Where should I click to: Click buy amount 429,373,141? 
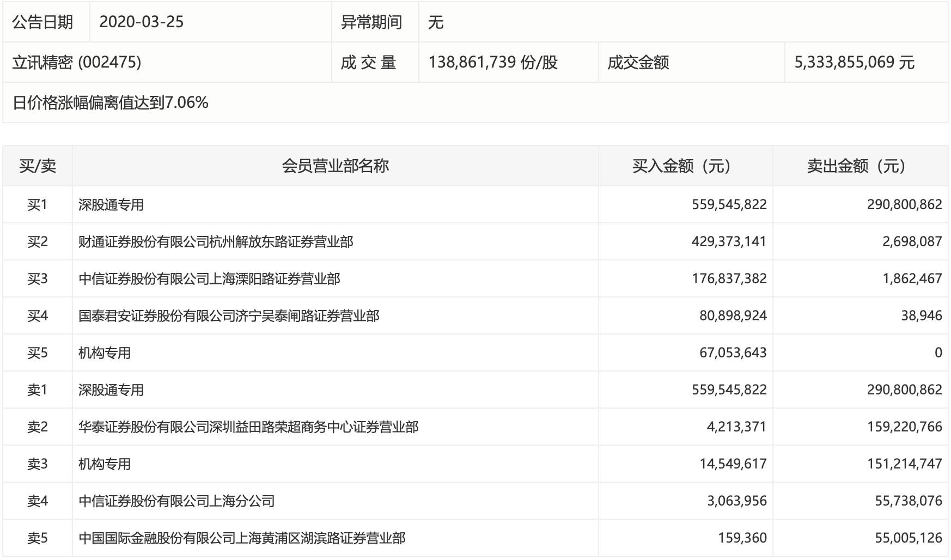coord(729,242)
